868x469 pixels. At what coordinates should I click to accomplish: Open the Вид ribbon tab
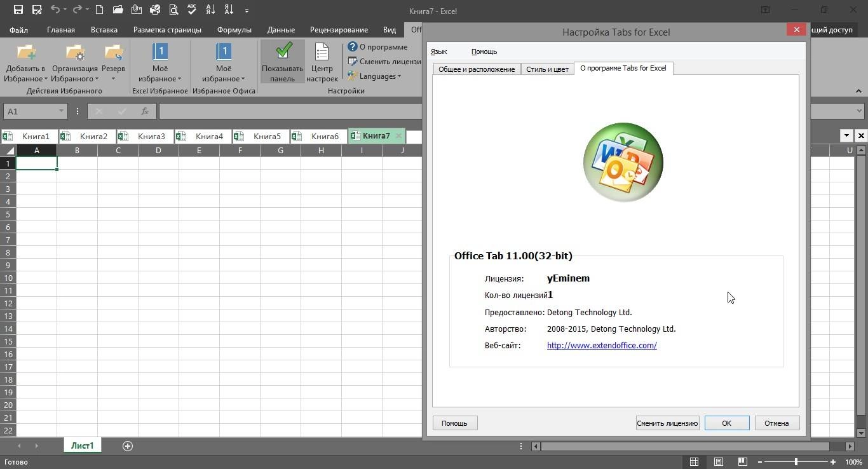click(x=390, y=30)
